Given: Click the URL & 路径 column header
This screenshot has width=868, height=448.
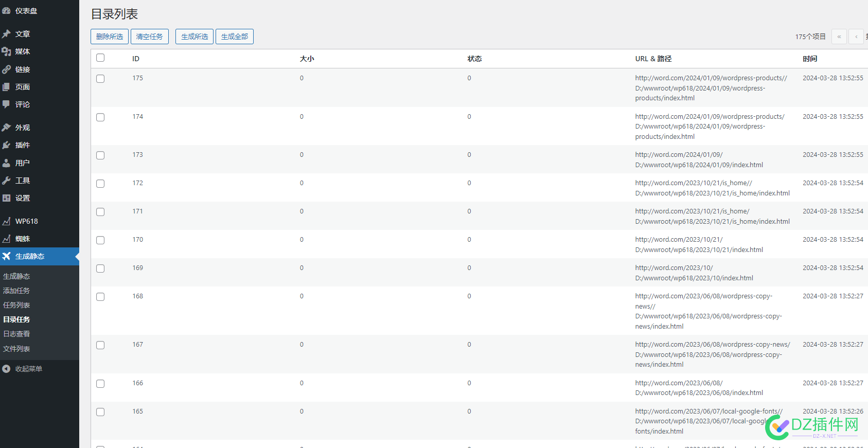Looking at the screenshot, I should [x=653, y=59].
